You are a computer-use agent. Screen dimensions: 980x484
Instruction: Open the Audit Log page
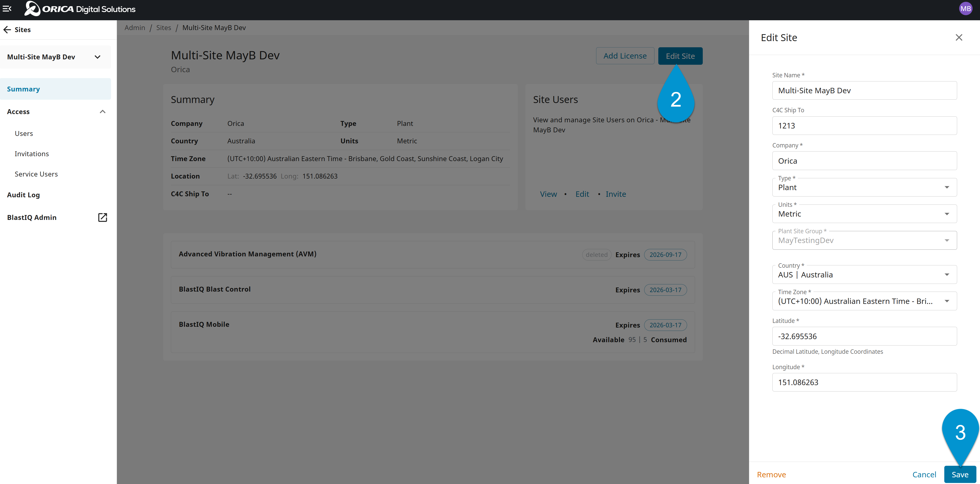point(23,195)
